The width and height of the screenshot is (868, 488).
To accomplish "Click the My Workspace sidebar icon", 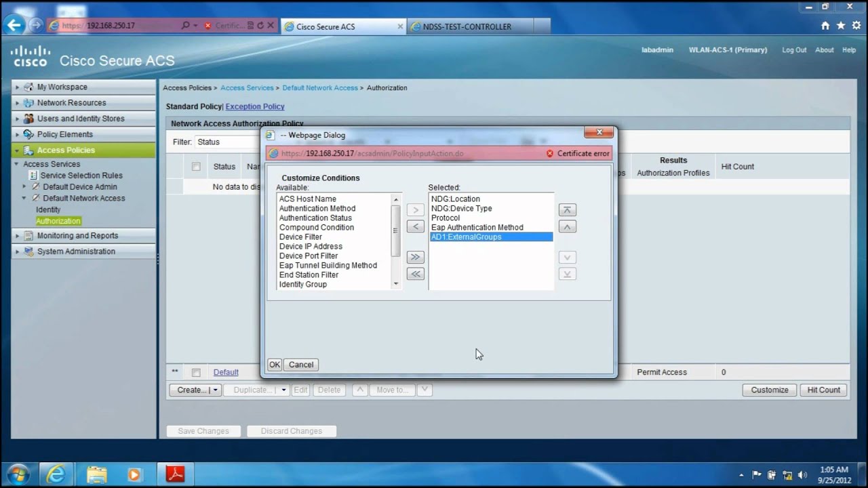I will [x=28, y=87].
